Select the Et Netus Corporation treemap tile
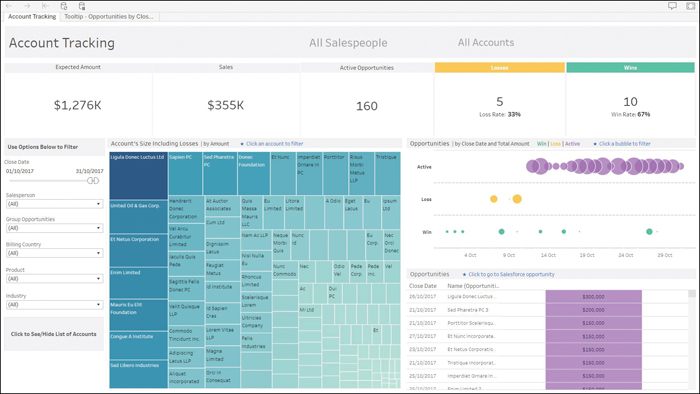The image size is (700, 394). pos(138,251)
